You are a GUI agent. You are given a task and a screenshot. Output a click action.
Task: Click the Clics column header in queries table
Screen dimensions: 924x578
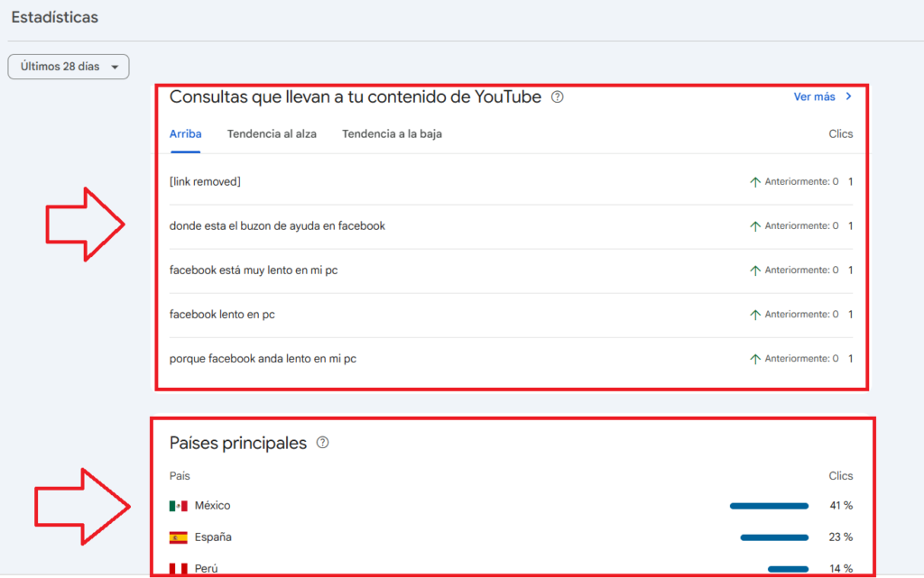[840, 134]
